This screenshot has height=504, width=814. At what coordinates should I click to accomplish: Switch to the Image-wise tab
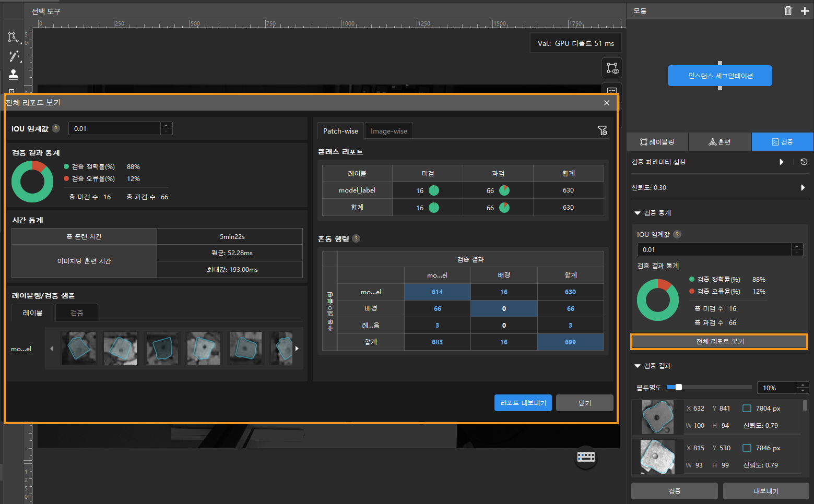click(388, 131)
